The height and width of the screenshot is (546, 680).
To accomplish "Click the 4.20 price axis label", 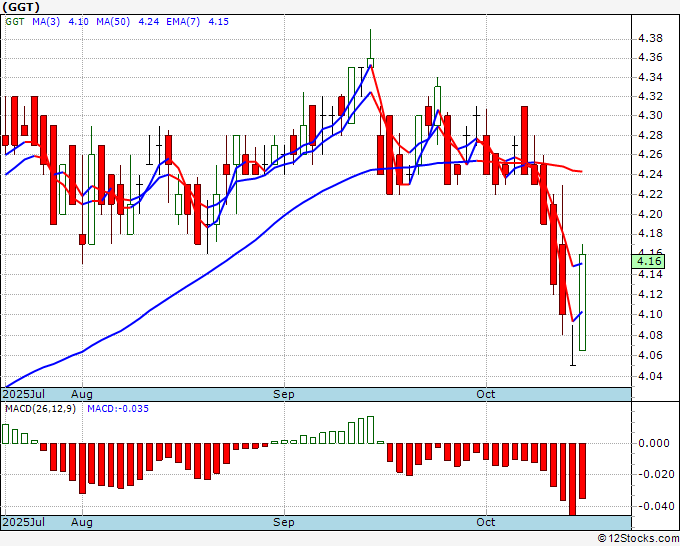I will pos(651,214).
